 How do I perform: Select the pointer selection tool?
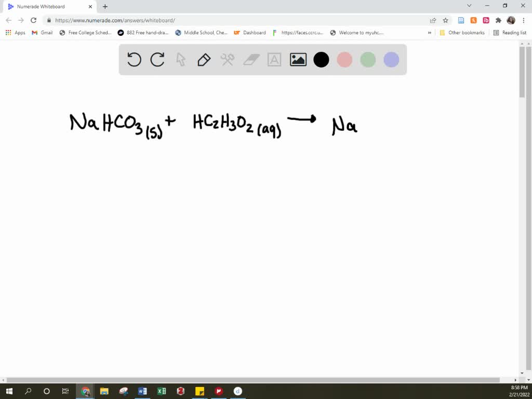point(180,59)
